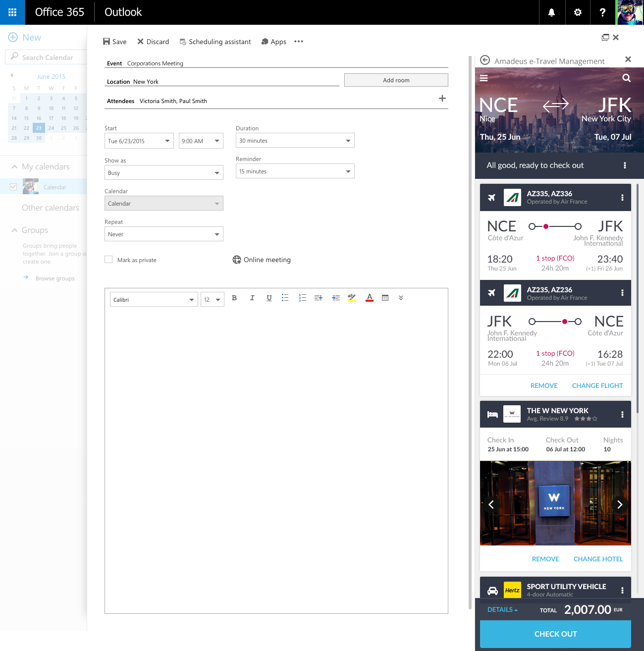Image resolution: width=644 pixels, height=651 pixels.
Task: Click CHANGE FLIGHT
Action: coord(597,385)
